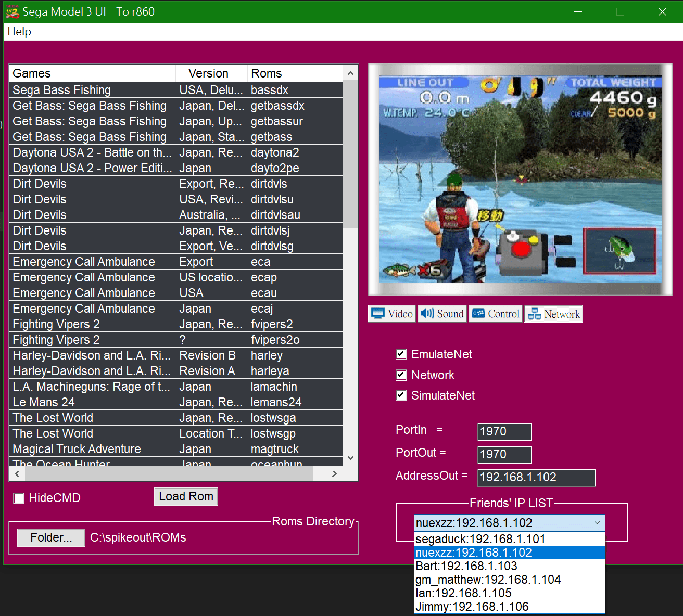Screen dimensions: 683x616
Task: Click the Load Rom button
Action: [x=186, y=496]
